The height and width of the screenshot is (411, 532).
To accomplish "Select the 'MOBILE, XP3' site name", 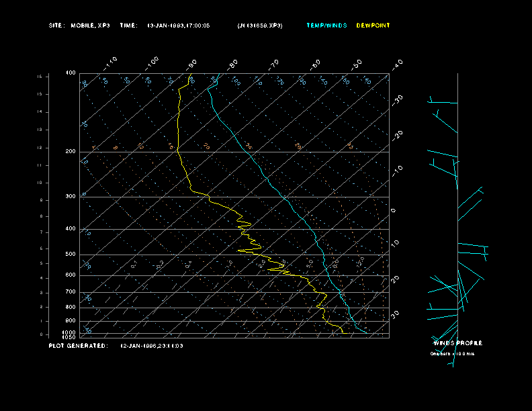I will point(90,26).
